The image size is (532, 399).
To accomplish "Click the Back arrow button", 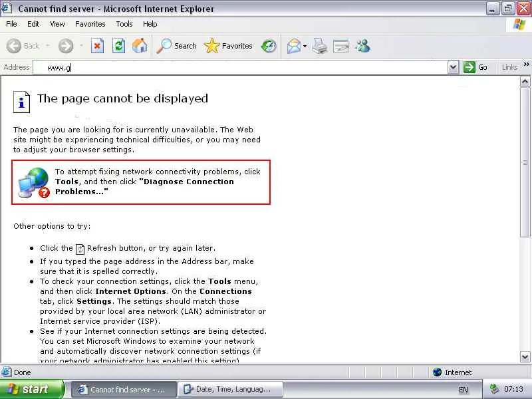I will (x=14, y=46).
